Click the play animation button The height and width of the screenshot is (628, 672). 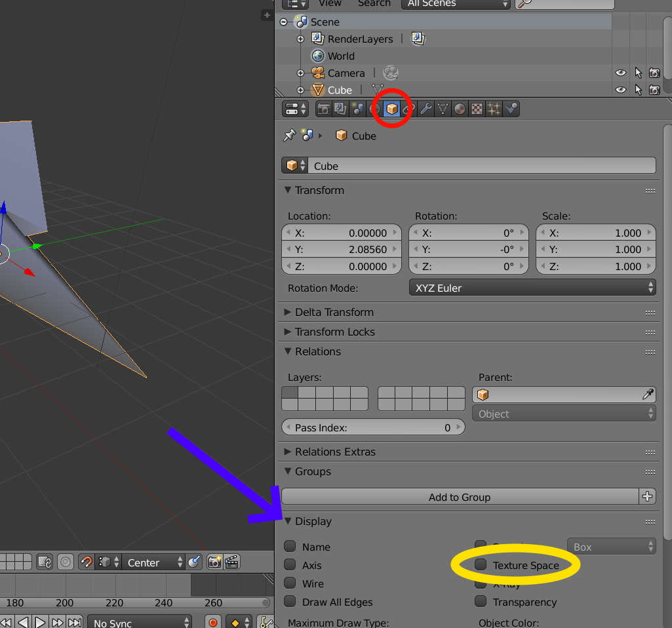point(41,622)
